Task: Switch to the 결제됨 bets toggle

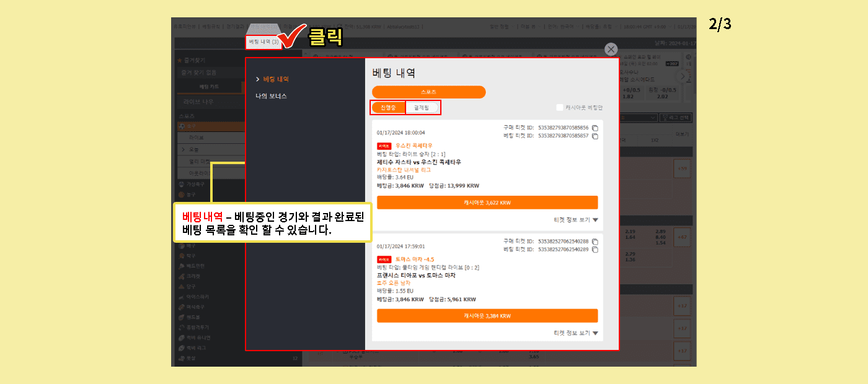Action: pos(422,108)
